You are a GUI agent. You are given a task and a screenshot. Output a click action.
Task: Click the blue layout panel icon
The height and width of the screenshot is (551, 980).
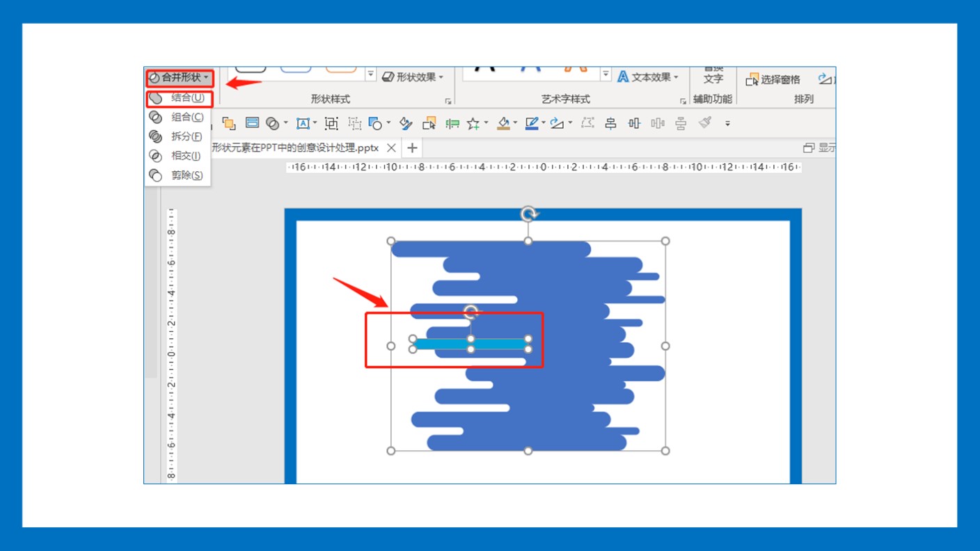[x=252, y=123]
